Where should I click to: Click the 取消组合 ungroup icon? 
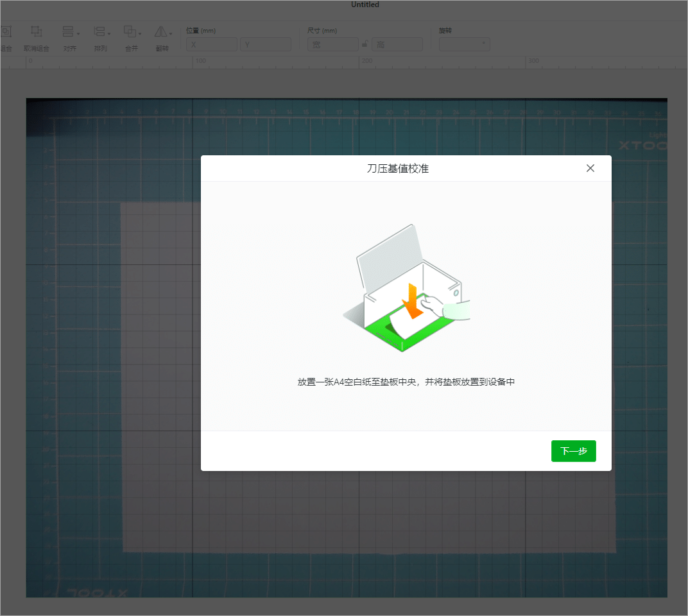point(37,32)
